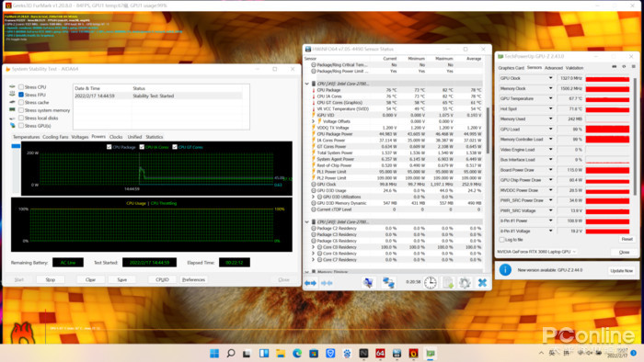644x362 pixels.
Task: Open GPU-Z Graphics Card tab
Action: point(511,68)
